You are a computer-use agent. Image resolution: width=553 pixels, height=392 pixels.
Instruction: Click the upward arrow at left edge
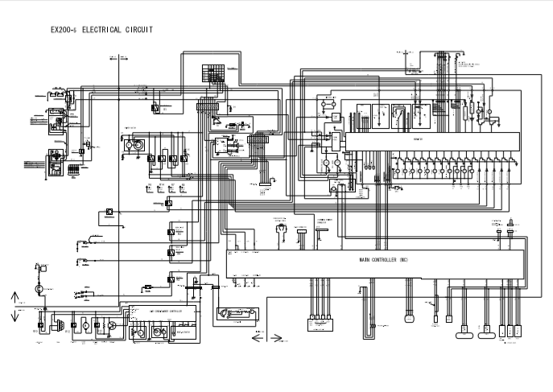(x=14, y=296)
